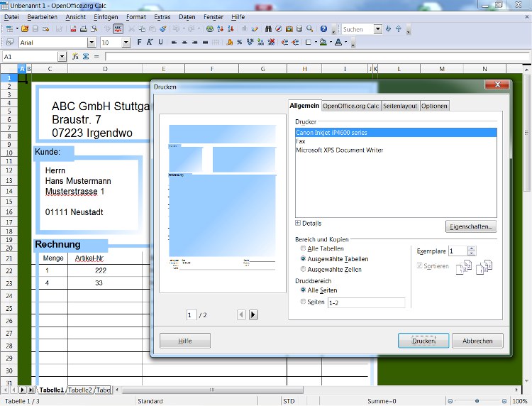Open the font size dropdown
The width and height of the screenshot is (532, 406).
click(126, 43)
